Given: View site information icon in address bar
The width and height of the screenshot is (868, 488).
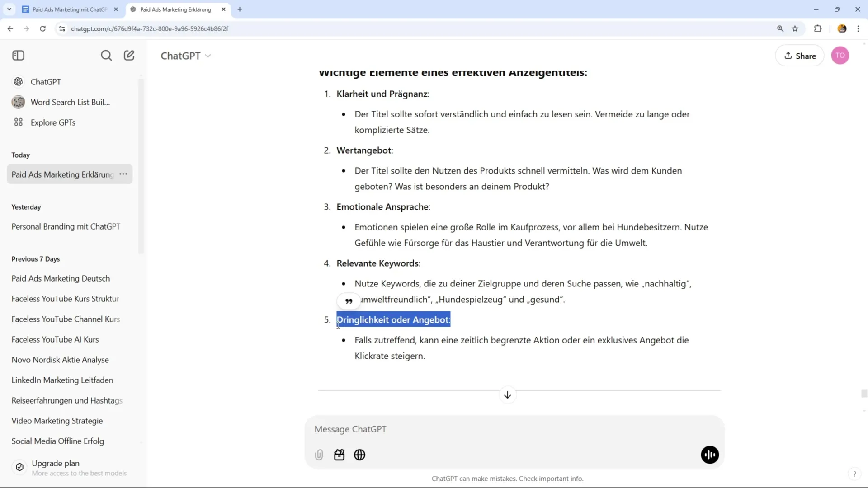Looking at the screenshot, I should (x=62, y=28).
